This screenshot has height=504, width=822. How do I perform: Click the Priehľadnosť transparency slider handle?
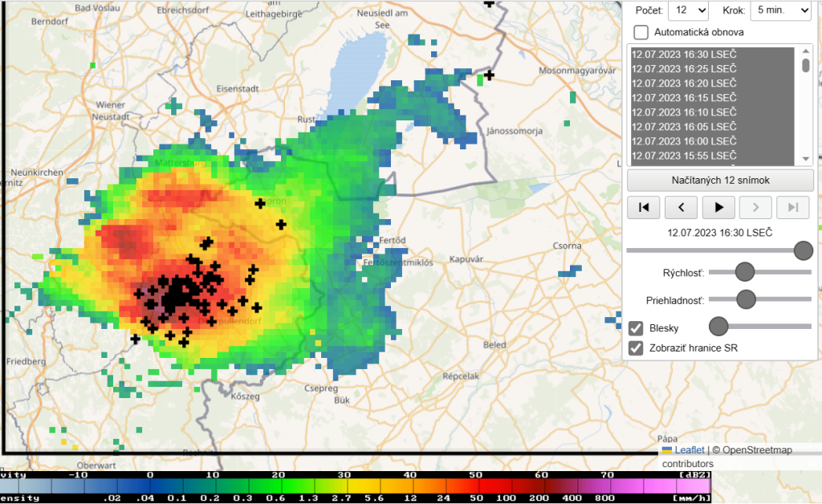coord(746,299)
